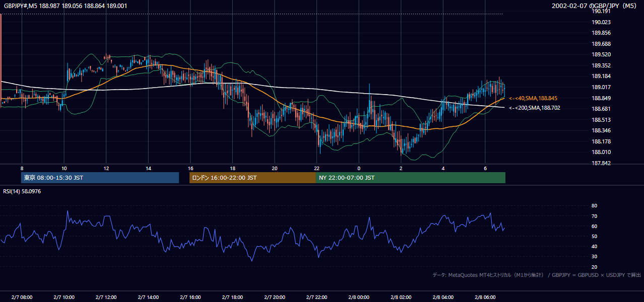Screen dimensions: 644x302
Task: Click the 189.017 price axis label
Action: (601, 87)
